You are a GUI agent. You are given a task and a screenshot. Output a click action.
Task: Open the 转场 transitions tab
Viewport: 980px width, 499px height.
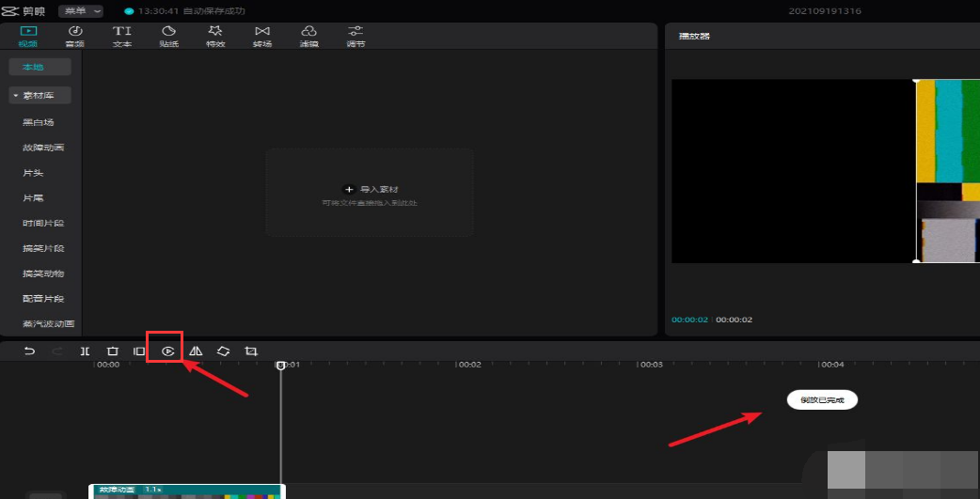261,36
